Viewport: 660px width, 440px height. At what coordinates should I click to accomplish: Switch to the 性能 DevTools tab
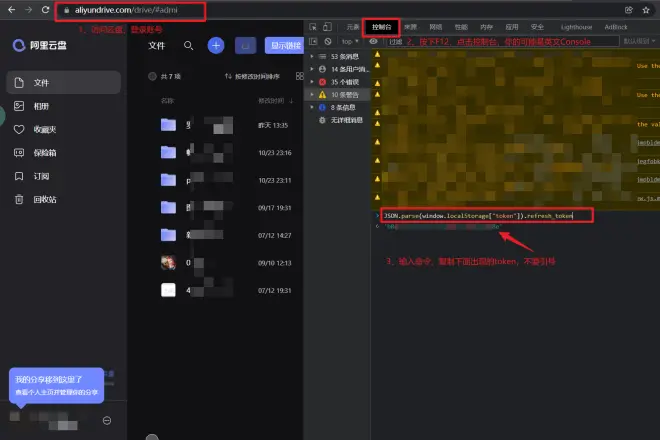pyautogui.click(x=461, y=27)
